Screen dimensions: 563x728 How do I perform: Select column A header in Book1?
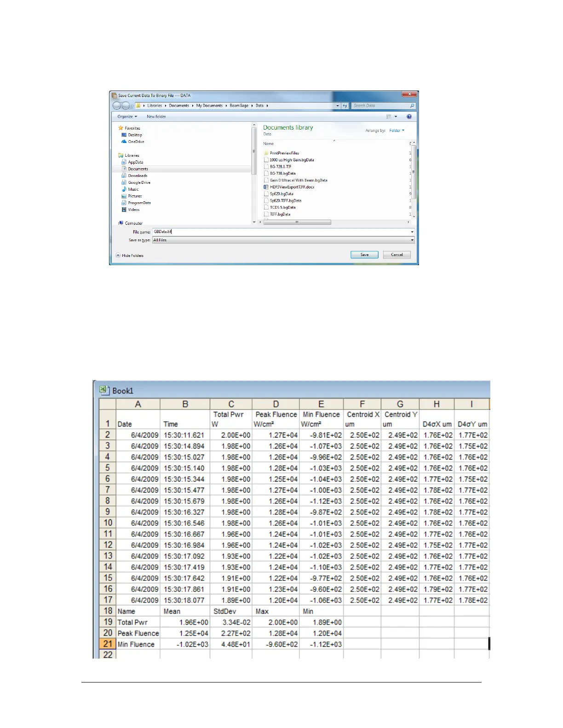(138, 404)
